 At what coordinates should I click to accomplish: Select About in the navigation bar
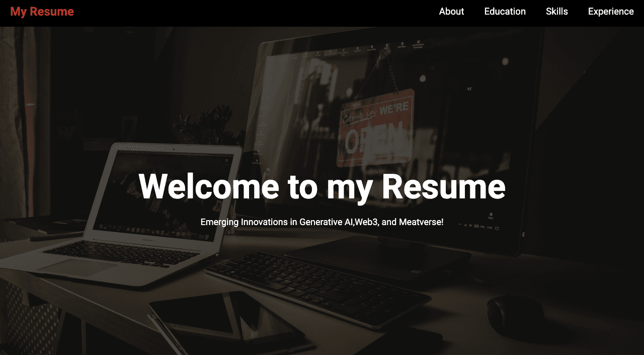pos(451,11)
